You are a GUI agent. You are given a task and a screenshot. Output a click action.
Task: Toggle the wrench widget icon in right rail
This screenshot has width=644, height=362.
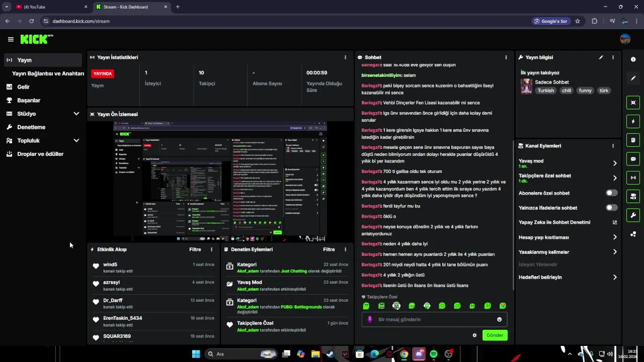tap(633, 215)
